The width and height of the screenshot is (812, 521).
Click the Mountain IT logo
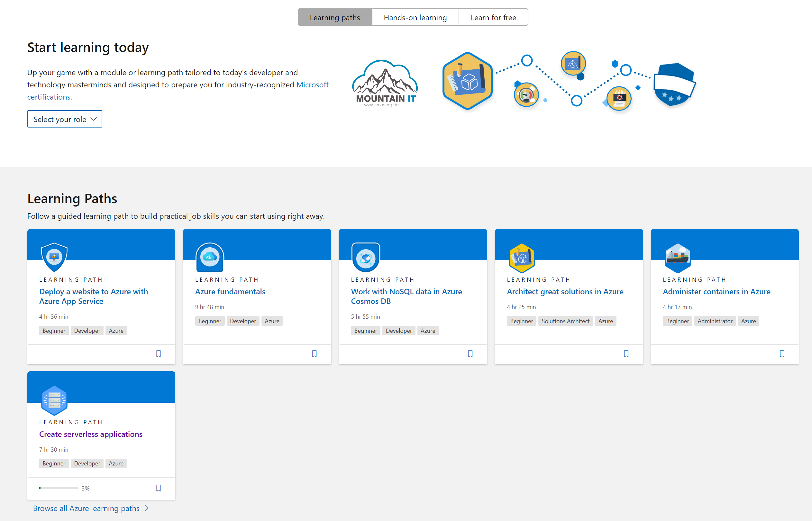pos(385,83)
